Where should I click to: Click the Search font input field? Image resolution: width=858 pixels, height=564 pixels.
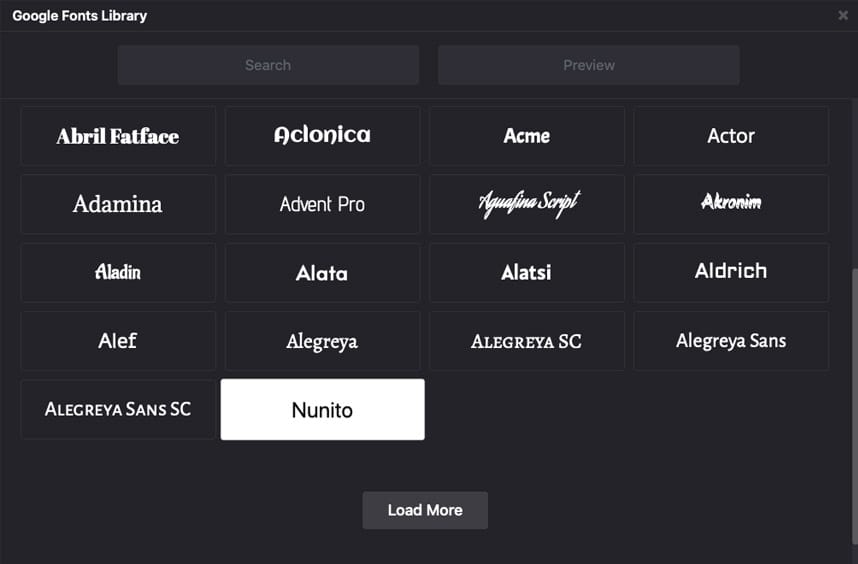[x=268, y=65]
